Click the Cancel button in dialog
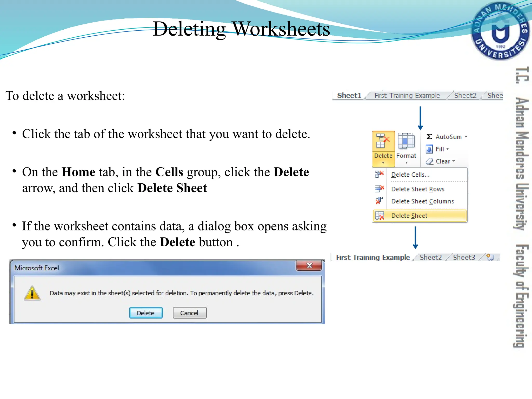532x399 pixels. click(189, 313)
